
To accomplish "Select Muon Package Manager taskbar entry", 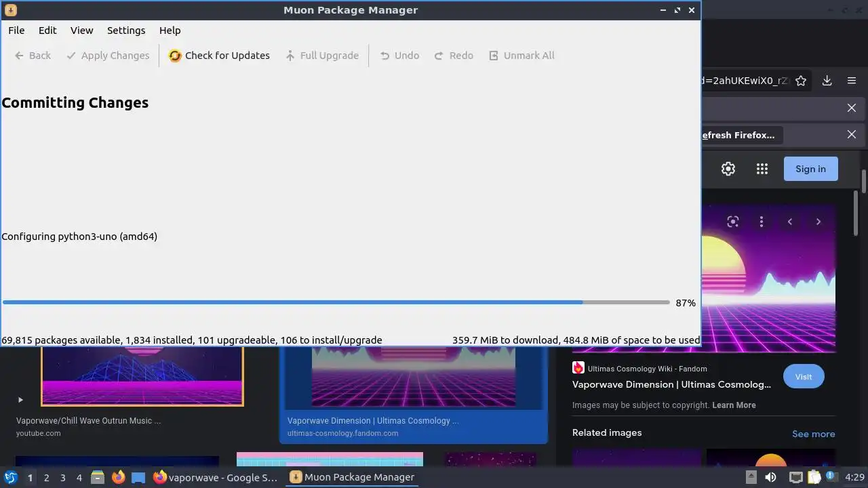I will (351, 477).
